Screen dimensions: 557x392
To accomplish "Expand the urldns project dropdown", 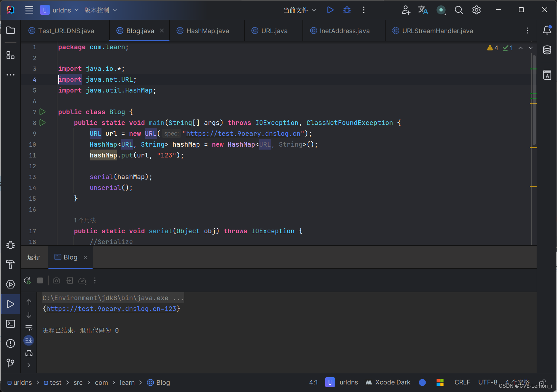I will pyautogui.click(x=59, y=10).
